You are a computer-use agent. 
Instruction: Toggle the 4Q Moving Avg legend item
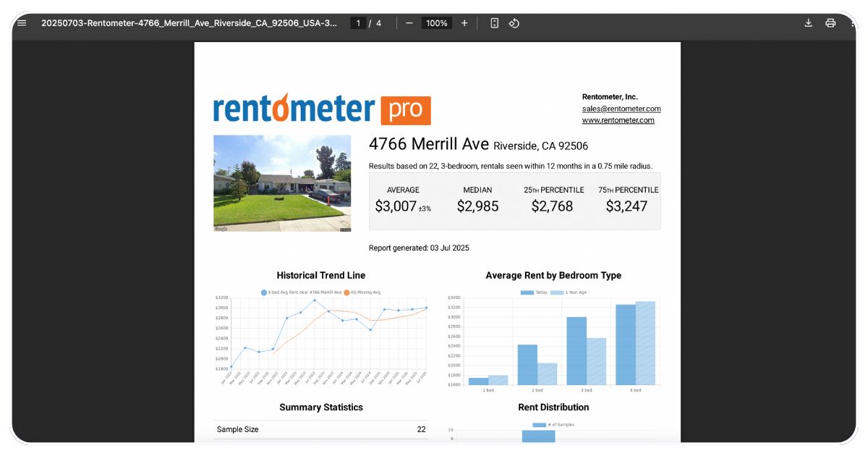tap(362, 292)
